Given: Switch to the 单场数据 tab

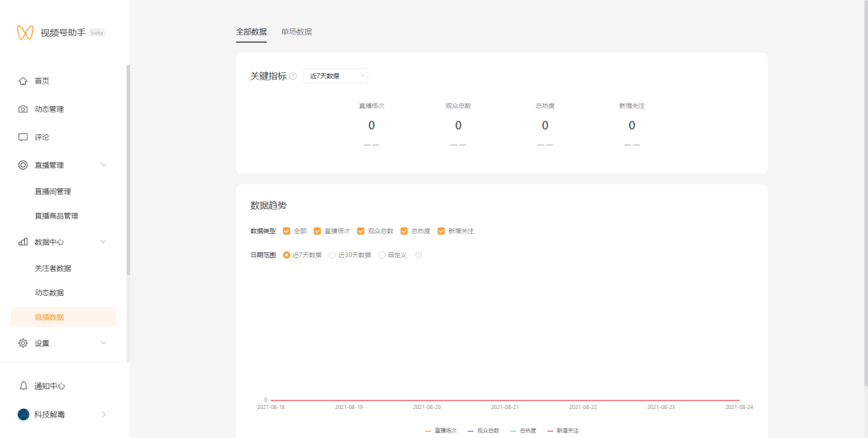Looking at the screenshot, I should click(x=296, y=31).
